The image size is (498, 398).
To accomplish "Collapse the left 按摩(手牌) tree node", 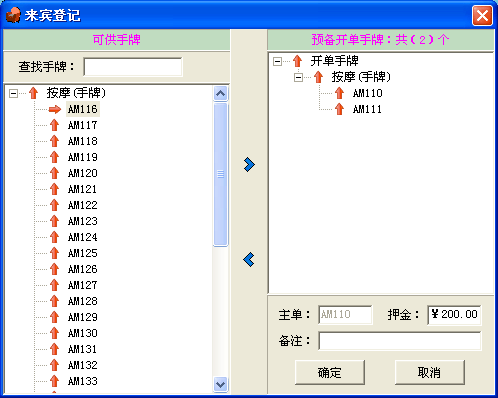I will (13, 93).
